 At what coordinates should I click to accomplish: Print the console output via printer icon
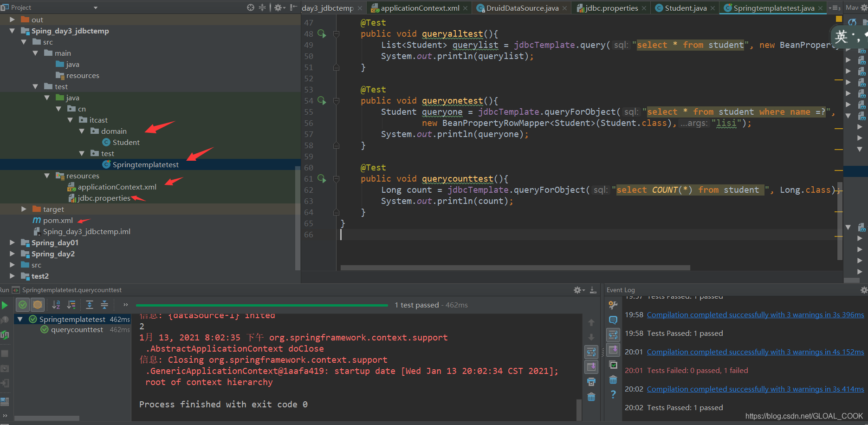click(591, 381)
